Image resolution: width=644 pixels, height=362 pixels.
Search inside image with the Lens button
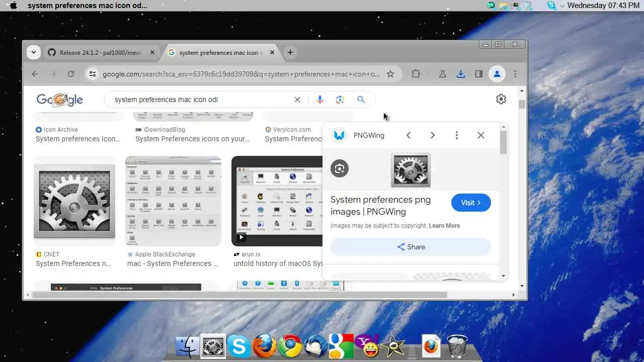coord(340,168)
